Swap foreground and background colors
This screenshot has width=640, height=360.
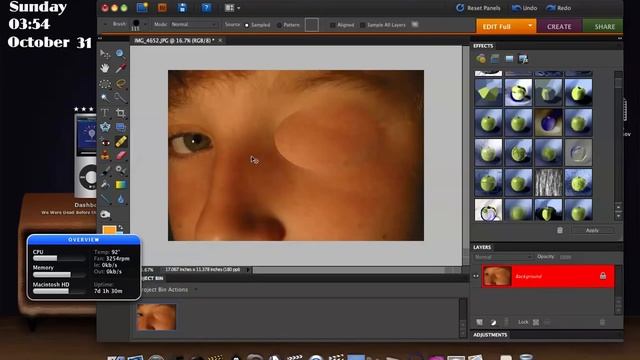pyautogui.click(x=120, y=228)
